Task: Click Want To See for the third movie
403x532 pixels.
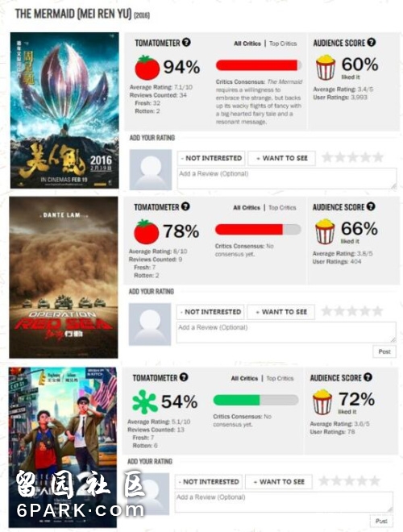Action: click(x=279, y=482)
